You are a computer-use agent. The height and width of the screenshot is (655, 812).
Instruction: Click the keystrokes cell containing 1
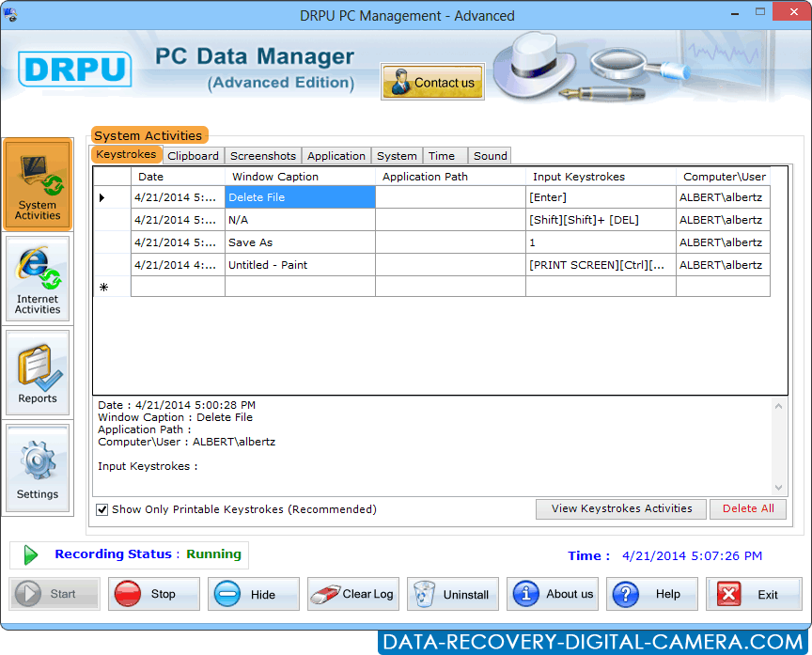[601, 242]
